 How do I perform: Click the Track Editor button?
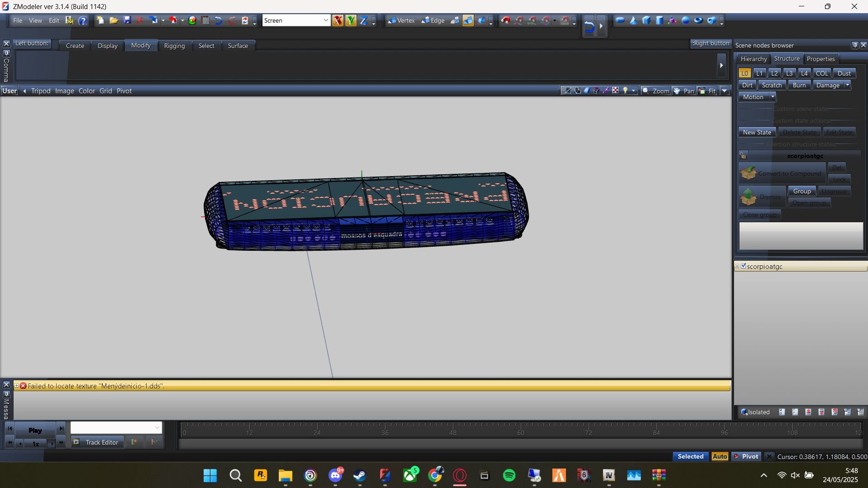(97, 442)
